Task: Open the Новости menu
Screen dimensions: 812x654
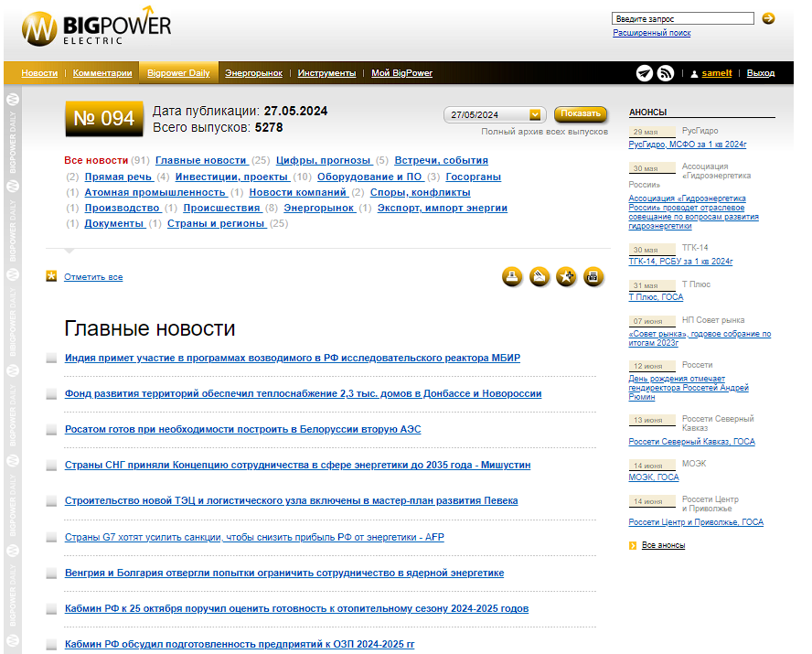Action: 39,73
